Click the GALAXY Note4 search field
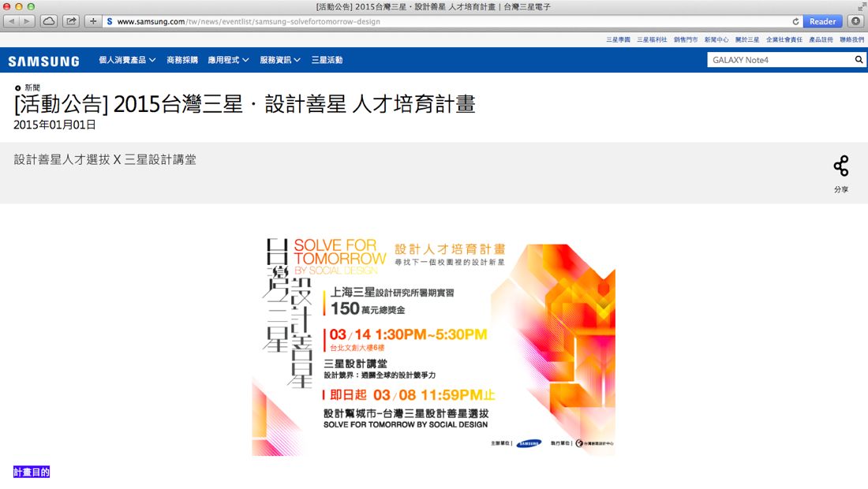This screenshot has width=868, height=489. coord(780,60)
